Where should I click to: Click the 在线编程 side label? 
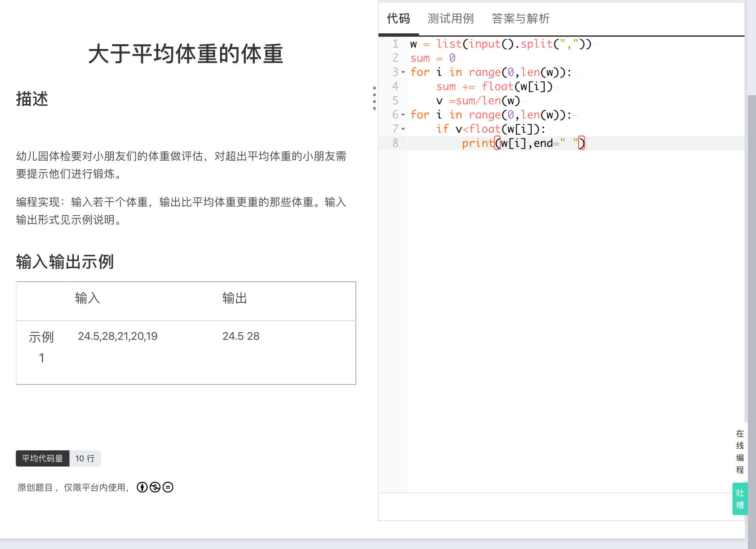tap(740, 451)
